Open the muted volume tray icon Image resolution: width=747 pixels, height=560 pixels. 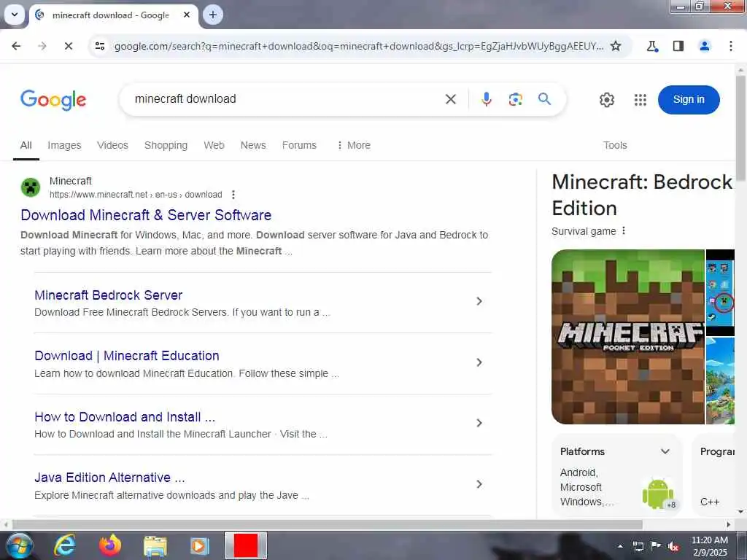673,546
